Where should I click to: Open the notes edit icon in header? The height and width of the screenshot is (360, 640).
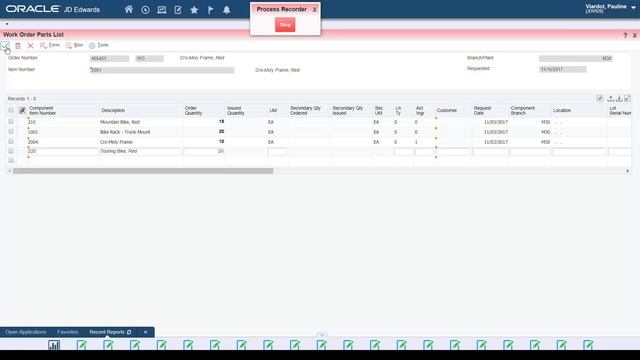coord(178,10)
